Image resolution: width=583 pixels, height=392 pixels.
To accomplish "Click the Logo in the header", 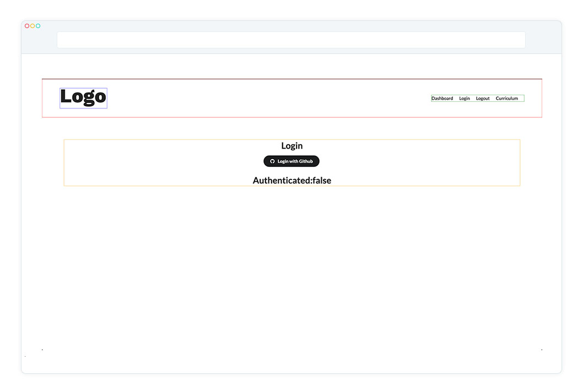I will click(83, 97).
